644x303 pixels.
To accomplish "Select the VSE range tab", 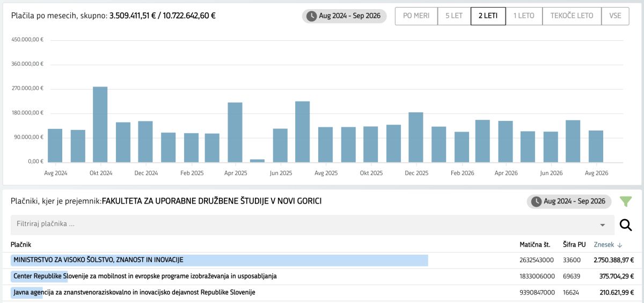I will [615, 16].
